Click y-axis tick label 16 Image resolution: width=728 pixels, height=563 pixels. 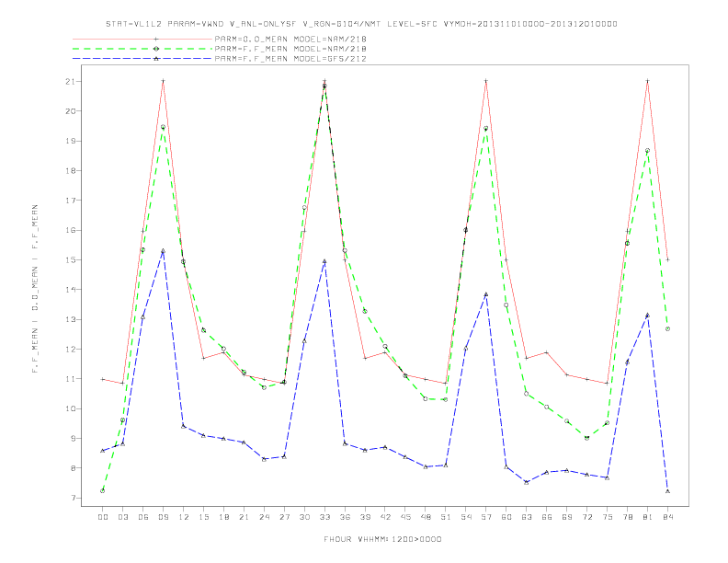click(71, 230)
